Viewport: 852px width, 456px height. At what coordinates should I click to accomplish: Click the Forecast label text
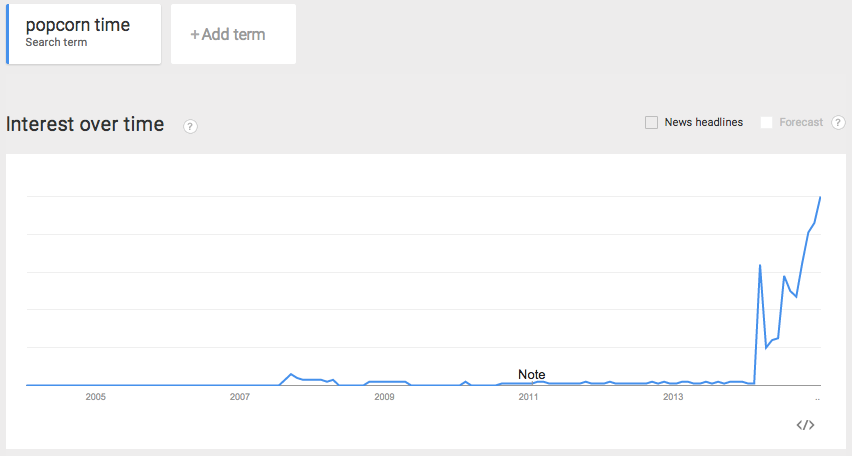(x=801, y=122)
